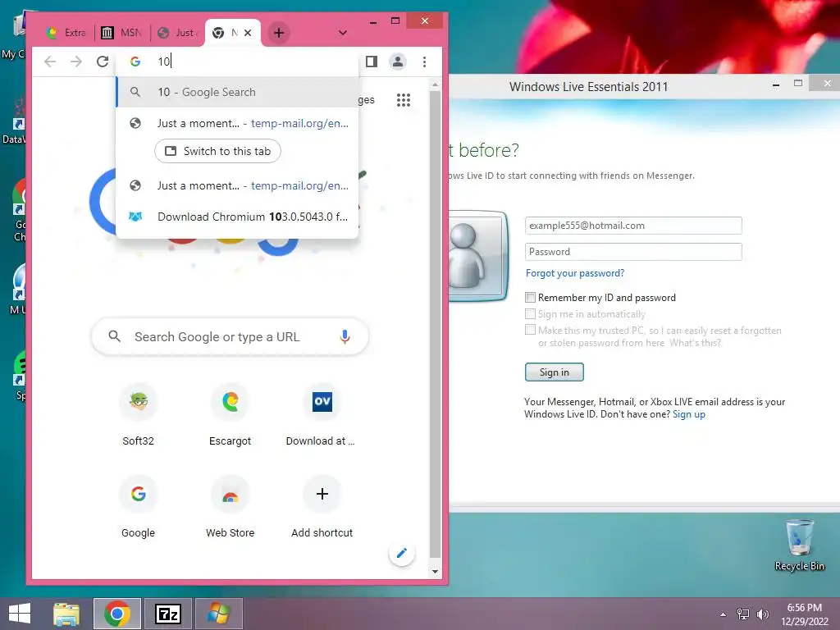Switch to the MSN tab
The width and height of the screenshot is (840, 630).
123,33
